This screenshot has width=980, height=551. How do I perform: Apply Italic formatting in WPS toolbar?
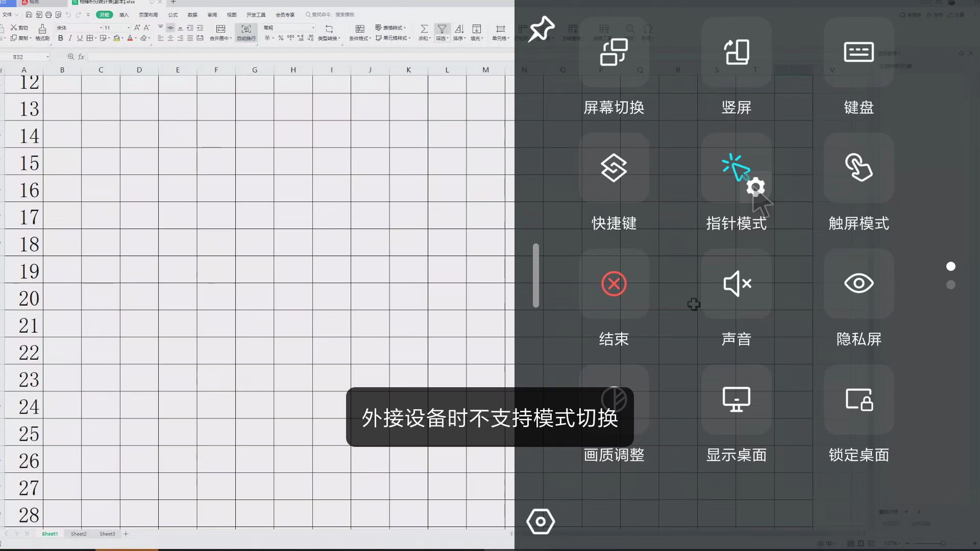pos(70,38)
